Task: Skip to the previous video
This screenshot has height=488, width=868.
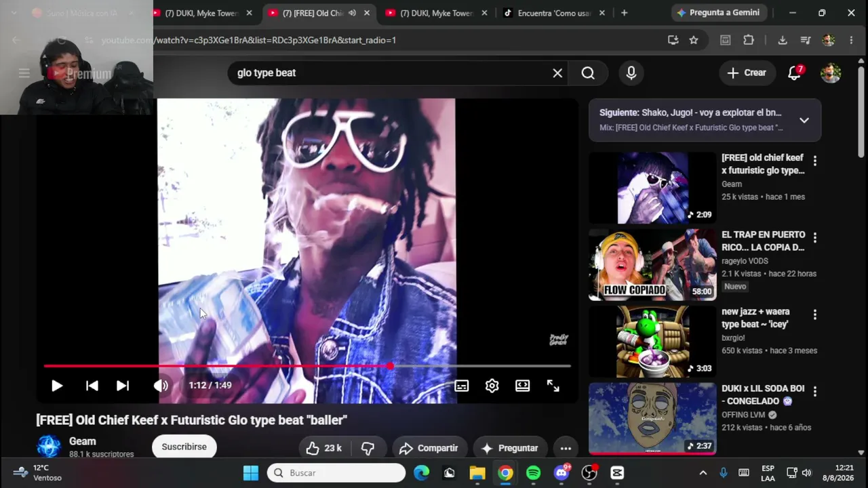Action: (92, 386)
